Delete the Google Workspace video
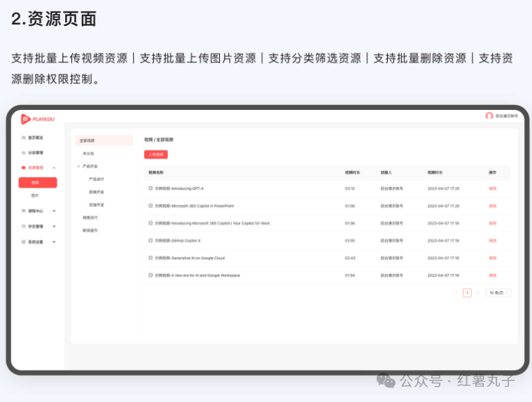 point(493,275)
